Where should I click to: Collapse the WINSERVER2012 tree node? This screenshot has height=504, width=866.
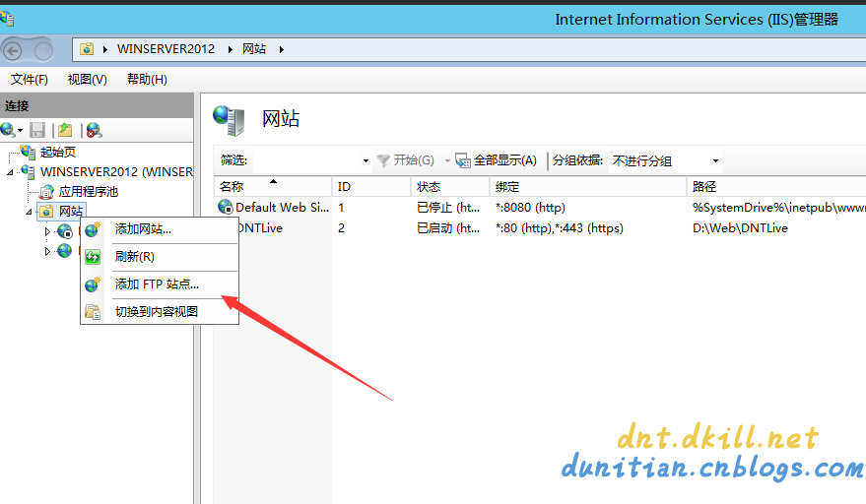tap(11, 173)
